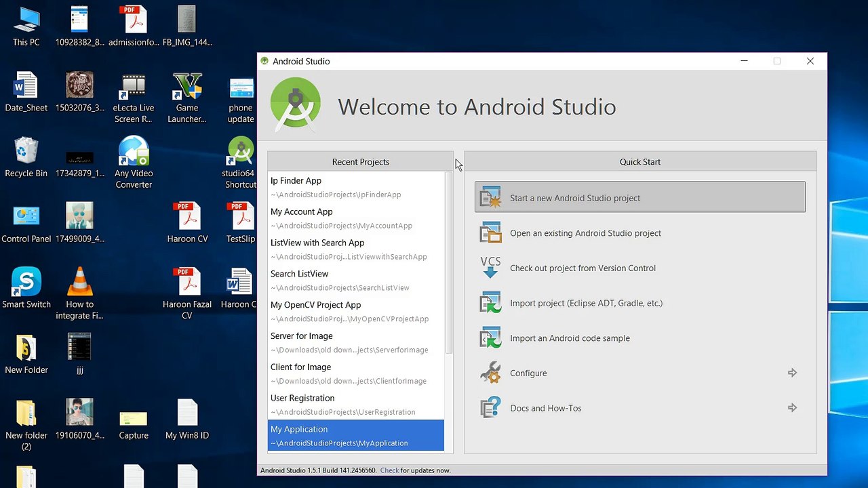Image resolution: width=868 pixels, height=488 pixels.
Task: Open recent project My Account App
Action: (356, 218)
